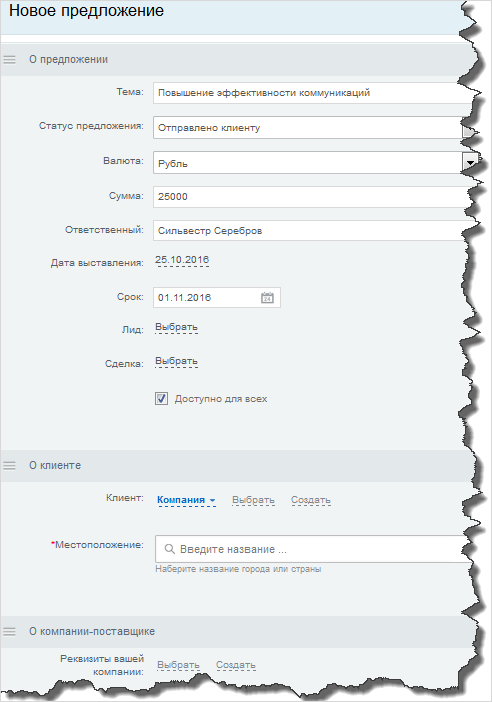This screenshot has width=492, height=702.
Task: Click the Ответственный field Сильвестр Серебров
Action: (313, 231)
